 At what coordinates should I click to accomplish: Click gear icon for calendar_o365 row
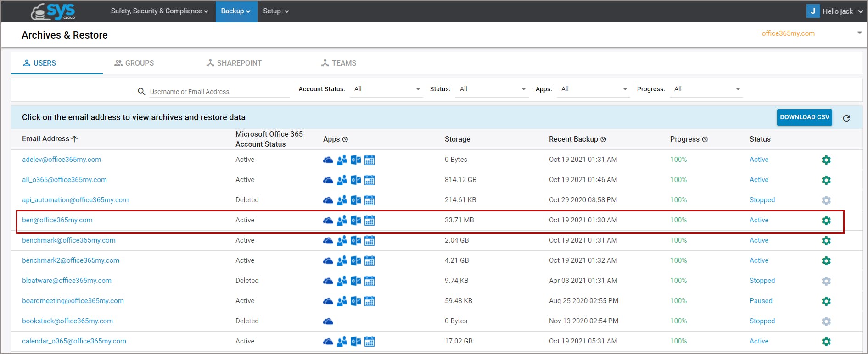pyautogui.click(x=826, y=342)
